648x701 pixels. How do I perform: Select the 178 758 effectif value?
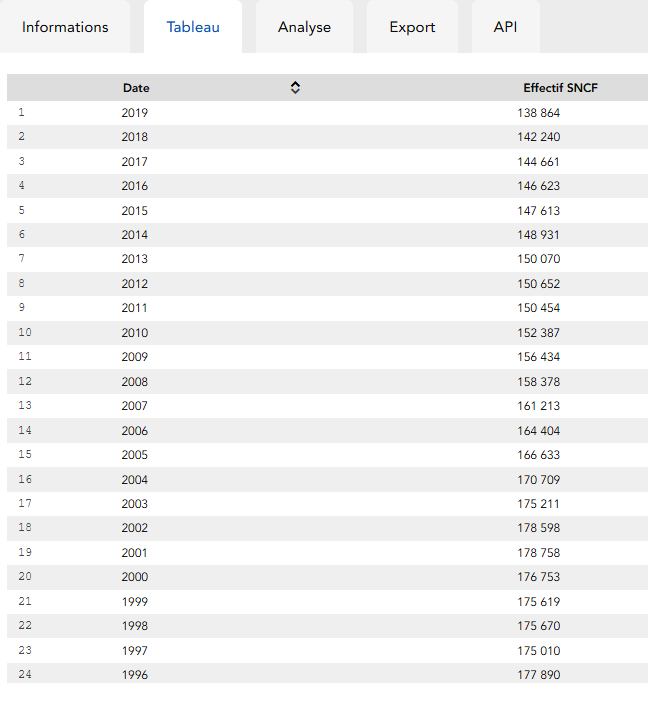click(538, 552)
